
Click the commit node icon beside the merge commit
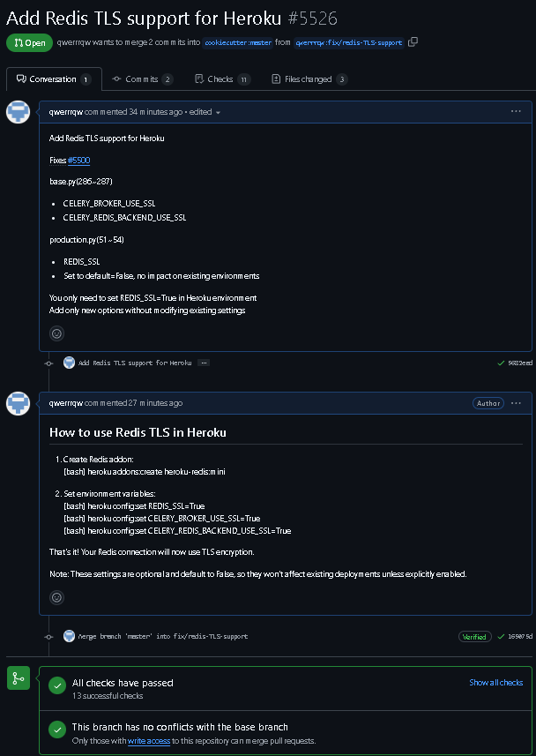[x=49, y=635]
